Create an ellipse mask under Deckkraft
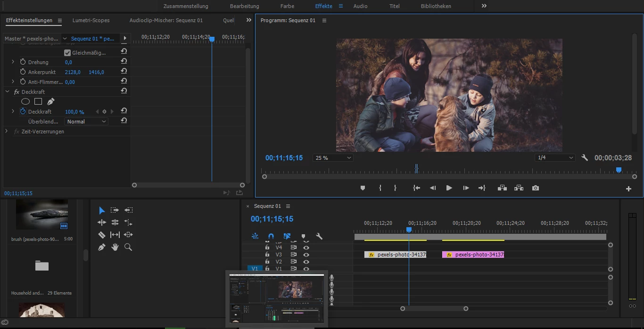Screen dimensions: 644x329 coord(25,101)
